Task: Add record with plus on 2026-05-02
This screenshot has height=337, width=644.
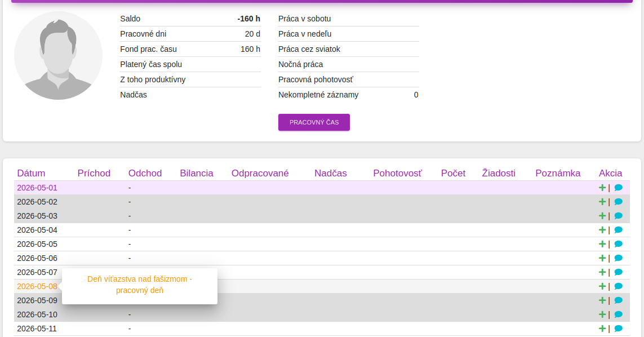Action: [602, 202]
